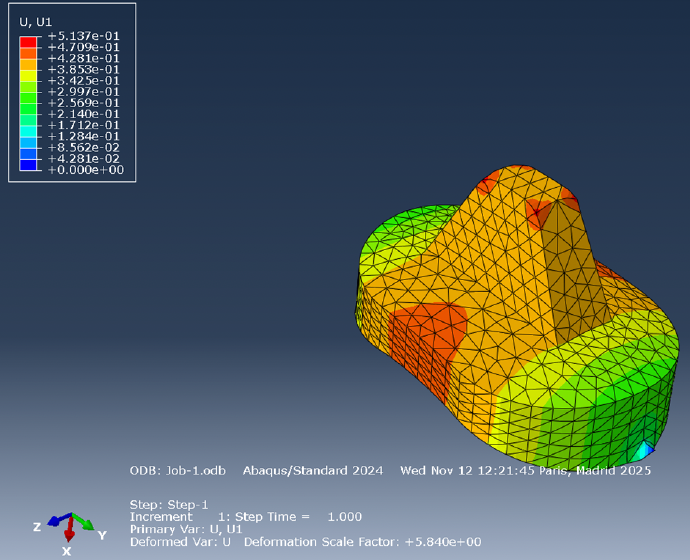This screenshot has width=690, height=560.
Task: Click the legend value +2.997e-01
Action: tap(84, 92)
